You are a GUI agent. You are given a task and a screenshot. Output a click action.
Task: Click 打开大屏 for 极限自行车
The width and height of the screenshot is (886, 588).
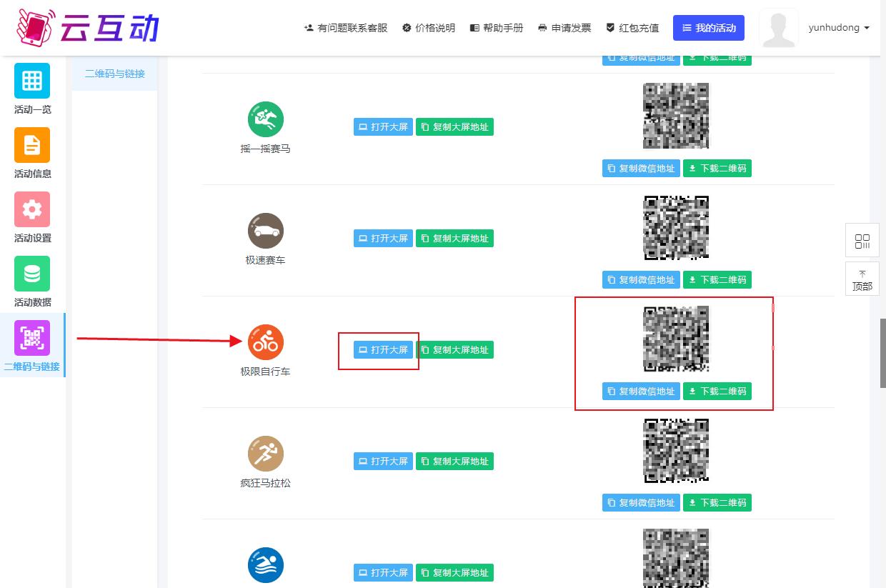[x=383, y=350]
